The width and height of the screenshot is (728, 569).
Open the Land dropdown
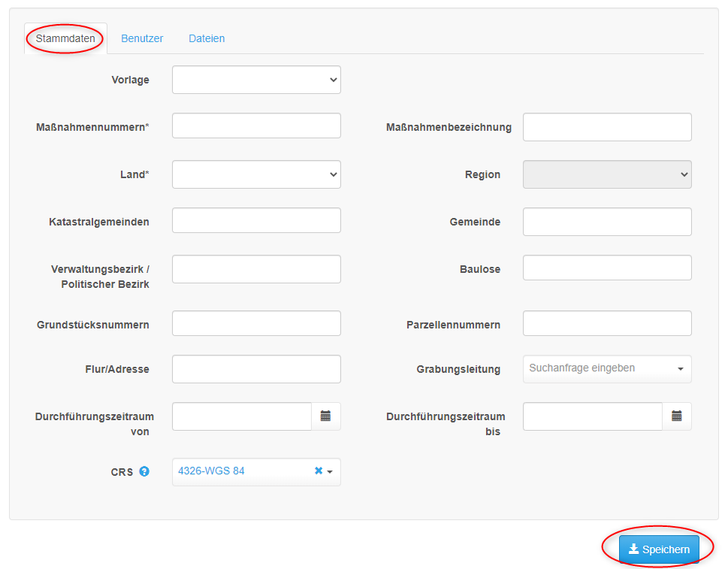256,174
